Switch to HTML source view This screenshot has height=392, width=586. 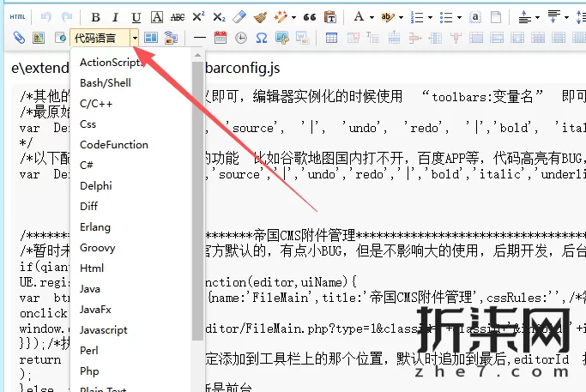tap(17, 17)
